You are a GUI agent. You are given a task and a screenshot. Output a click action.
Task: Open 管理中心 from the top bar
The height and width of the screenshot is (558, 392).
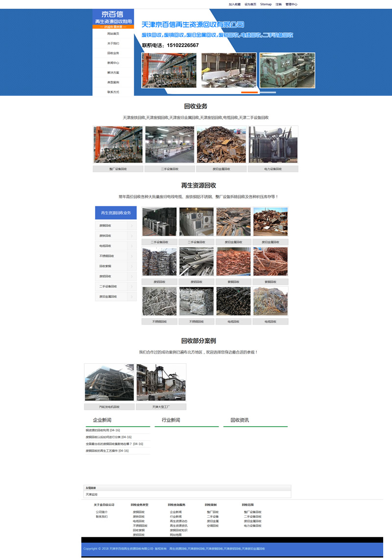pos(292,4)
